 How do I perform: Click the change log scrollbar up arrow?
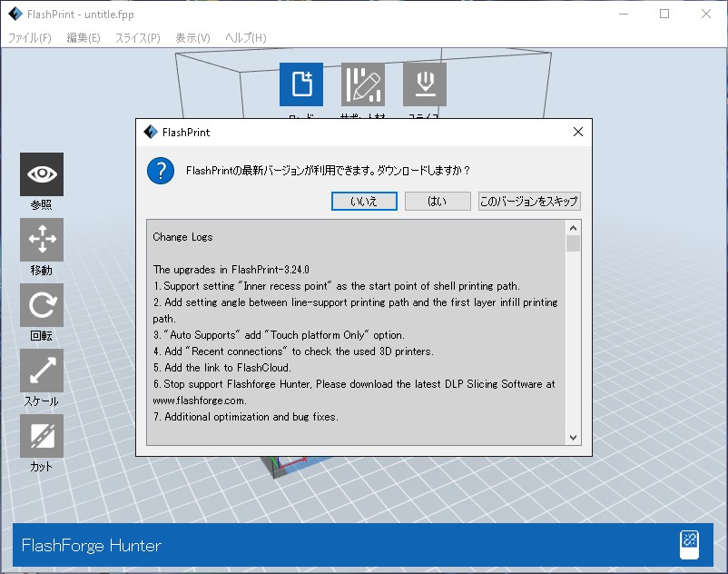pos(573,228)
